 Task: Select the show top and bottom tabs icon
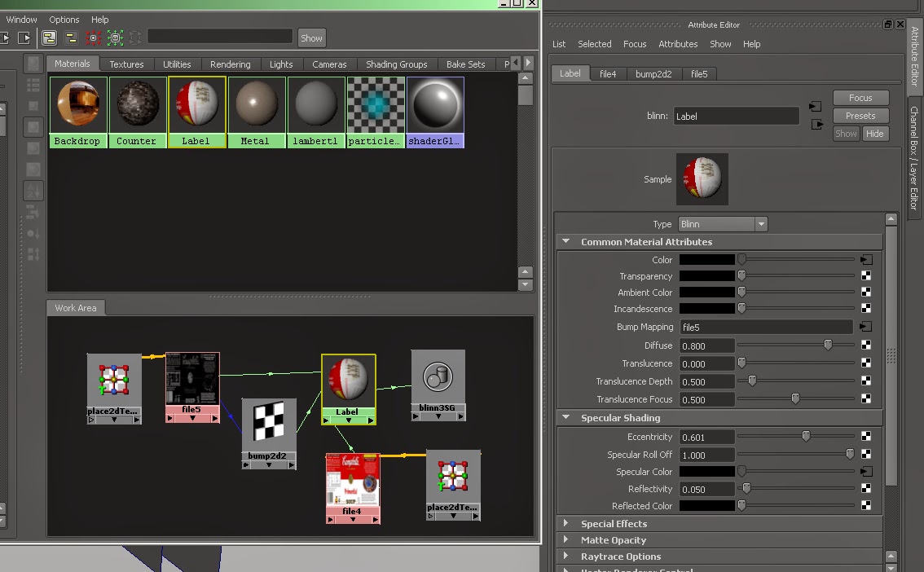point(50,37)
